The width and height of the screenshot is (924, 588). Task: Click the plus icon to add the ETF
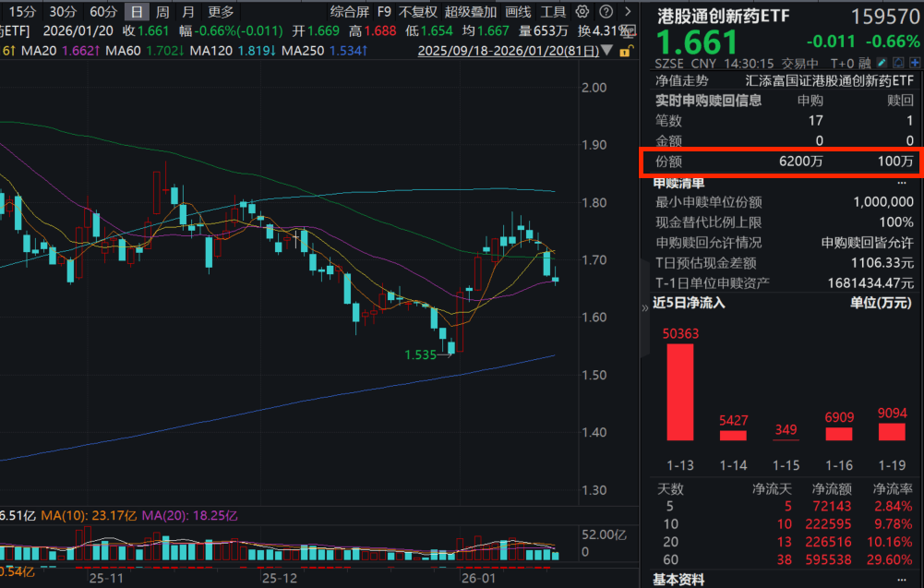[914, 62]
